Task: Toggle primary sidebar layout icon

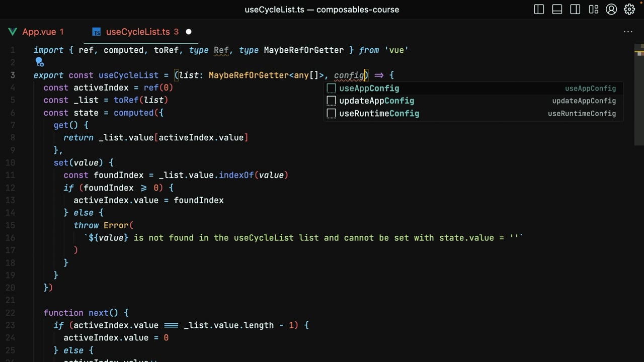Action: (x=539, y=10)
